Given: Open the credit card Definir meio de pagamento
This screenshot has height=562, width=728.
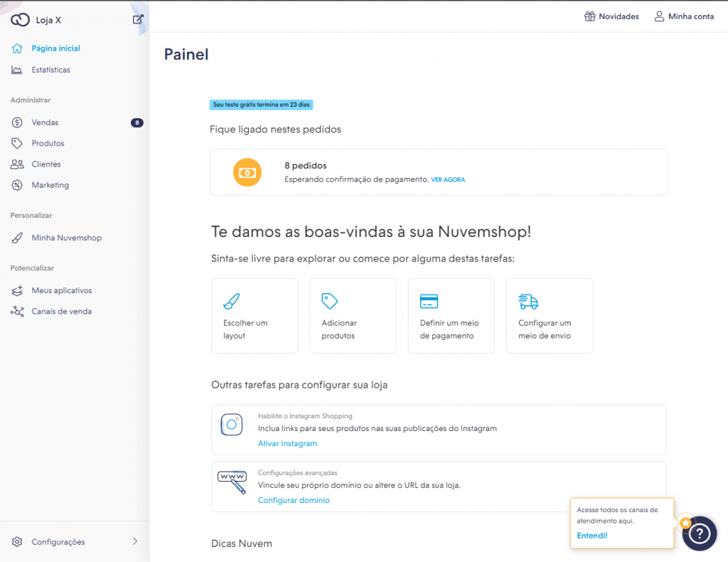Looking at the screenshot, I should click(x=451, y=316).
